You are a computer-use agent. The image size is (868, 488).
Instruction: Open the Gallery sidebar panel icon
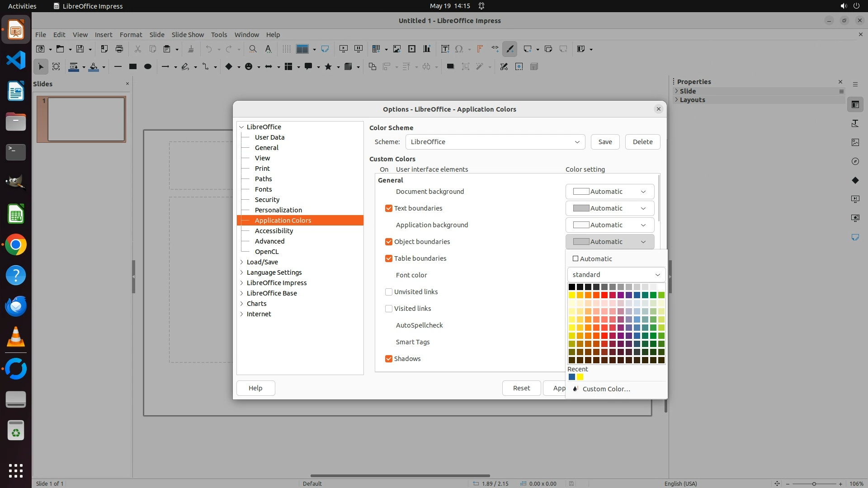click(x=855, y=142)
